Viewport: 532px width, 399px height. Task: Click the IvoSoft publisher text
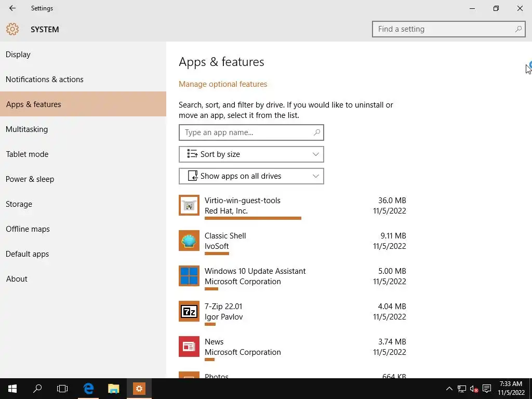[x=217, y=246]
